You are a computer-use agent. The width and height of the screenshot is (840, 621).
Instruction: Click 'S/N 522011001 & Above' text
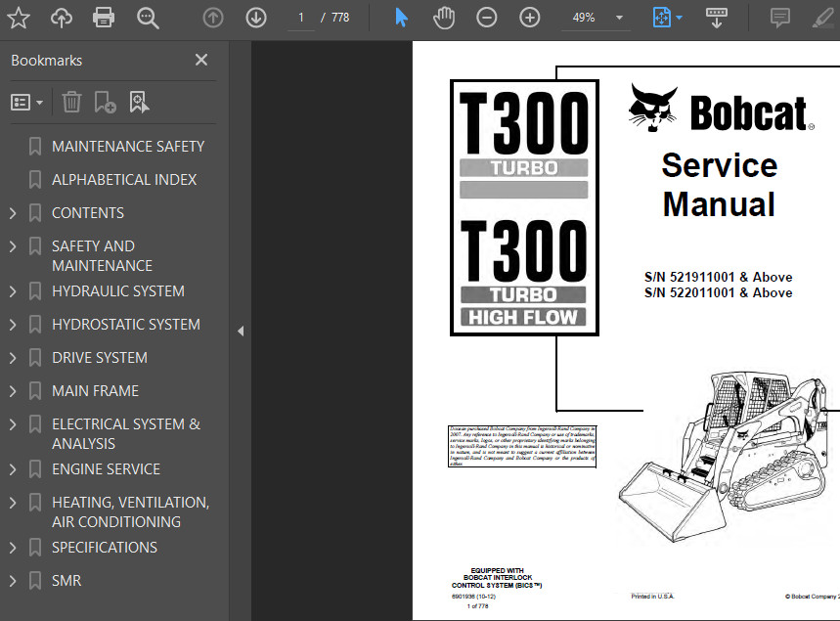(719, 292)
